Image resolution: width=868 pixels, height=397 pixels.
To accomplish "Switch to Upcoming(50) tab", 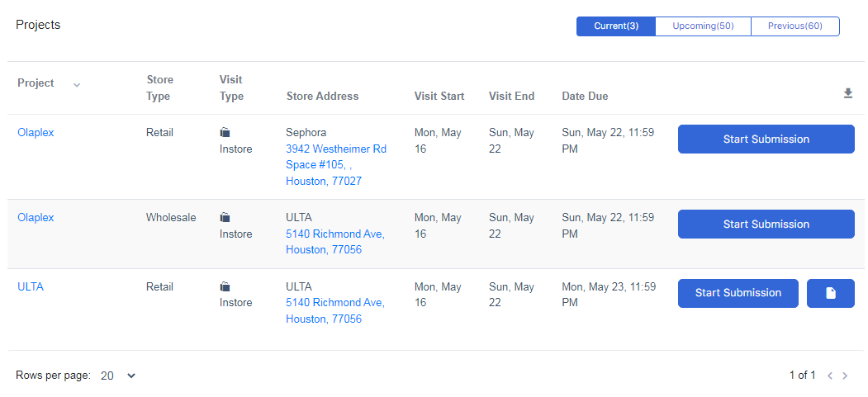I will pyautogui.click(x=703, y=26).
